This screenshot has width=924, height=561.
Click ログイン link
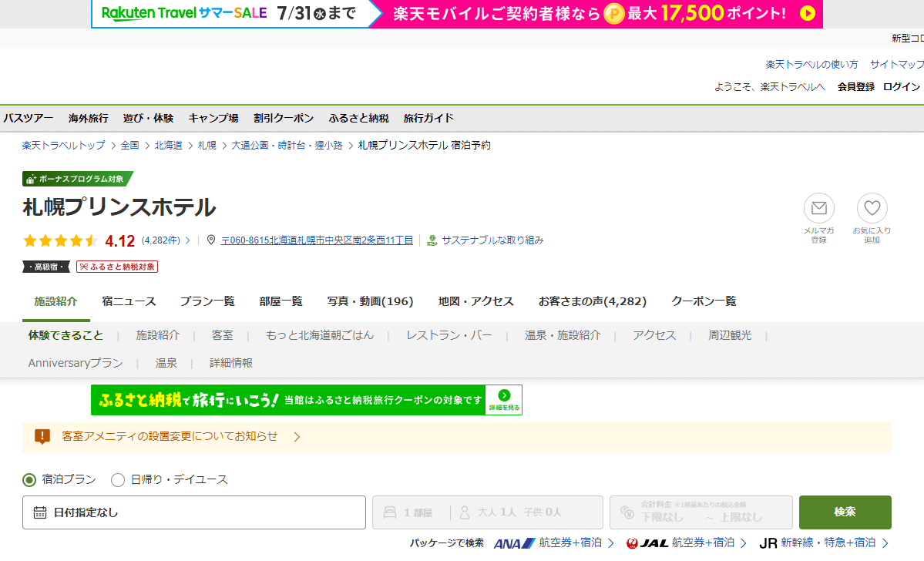[x=901, y=86]
